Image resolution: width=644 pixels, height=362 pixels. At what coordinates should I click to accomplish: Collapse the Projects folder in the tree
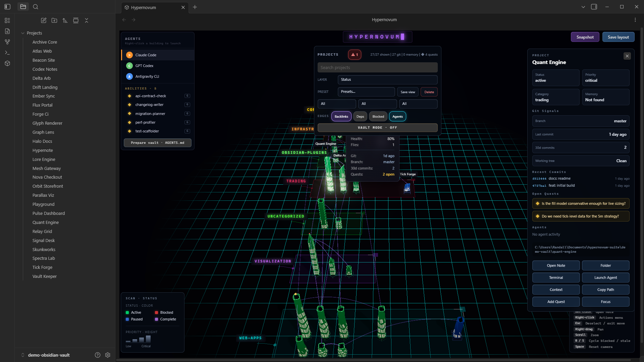pos(23,33)
